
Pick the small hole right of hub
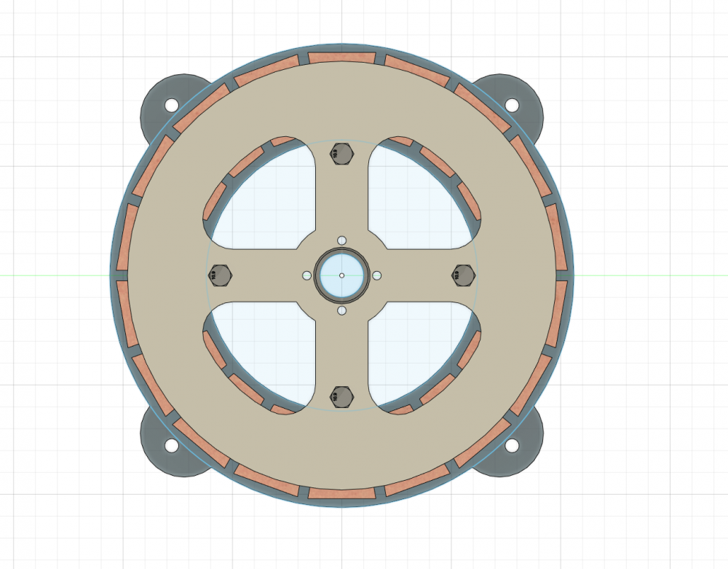pyautogui.click(x=377, y=275)
